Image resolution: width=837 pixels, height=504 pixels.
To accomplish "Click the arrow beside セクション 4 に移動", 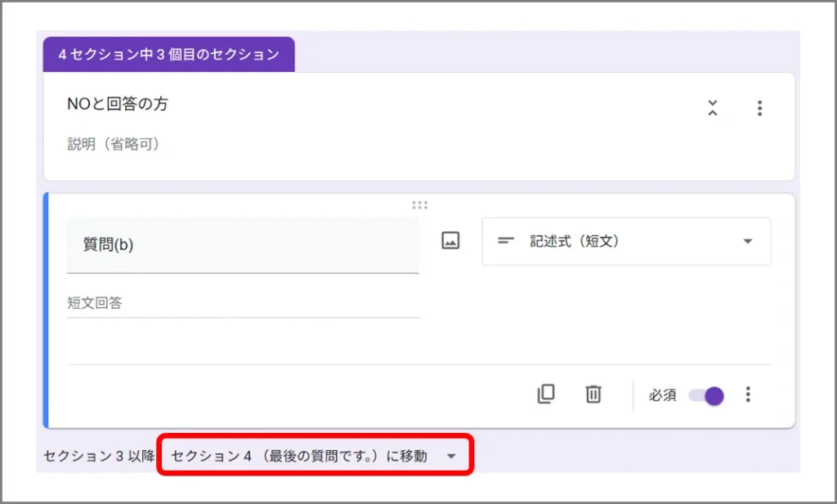I will (x=451, y=457).
